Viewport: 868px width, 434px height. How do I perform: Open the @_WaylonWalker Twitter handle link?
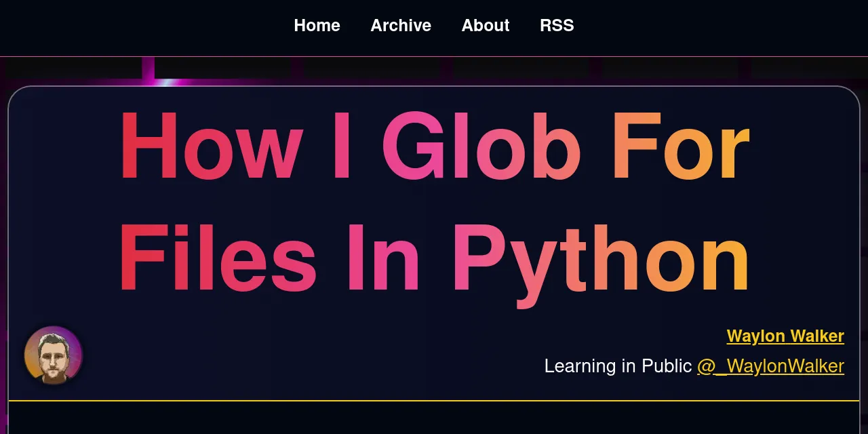point(770,366)
